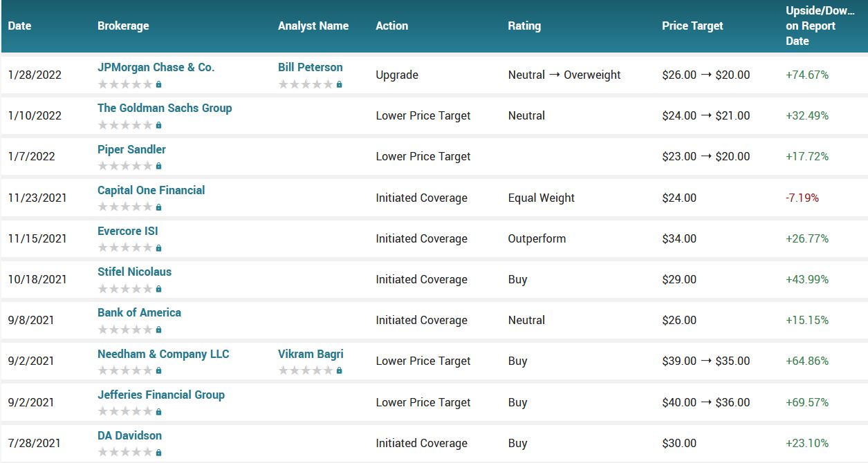Image resolution: width=868 pixels, height=463 pixels.
Task: Open the JPMorgan Chase & Co. brokerage link
Action: click(x=156, y=67)
